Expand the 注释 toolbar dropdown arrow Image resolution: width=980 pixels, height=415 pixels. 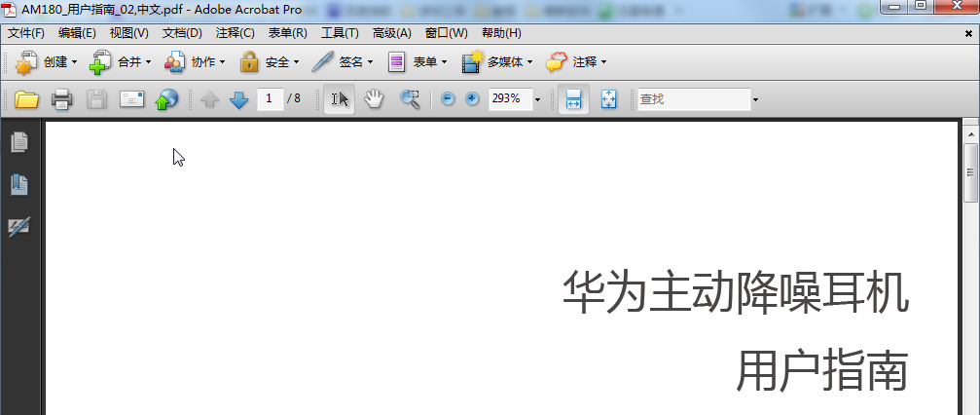[x=603, y=62]
